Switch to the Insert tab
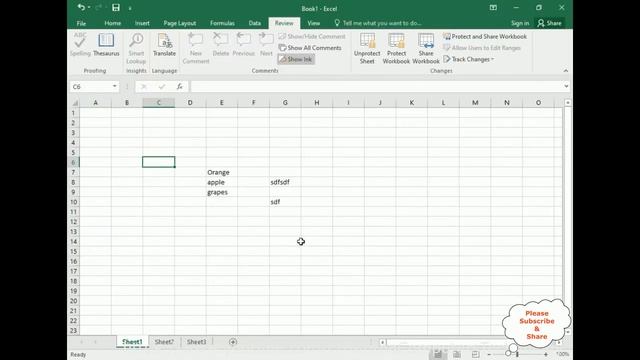Image resolution: width=640 pixels, height=360 pixels. 142,23
